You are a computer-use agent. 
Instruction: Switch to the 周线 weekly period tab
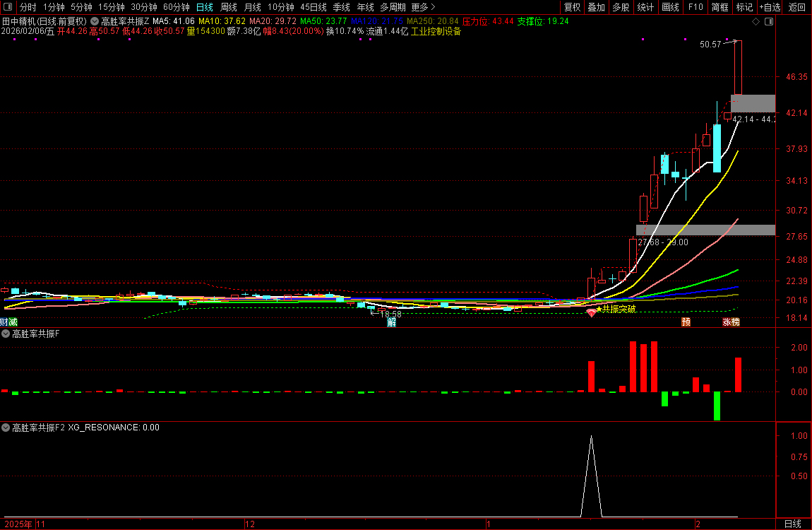[x=229, y=7]
